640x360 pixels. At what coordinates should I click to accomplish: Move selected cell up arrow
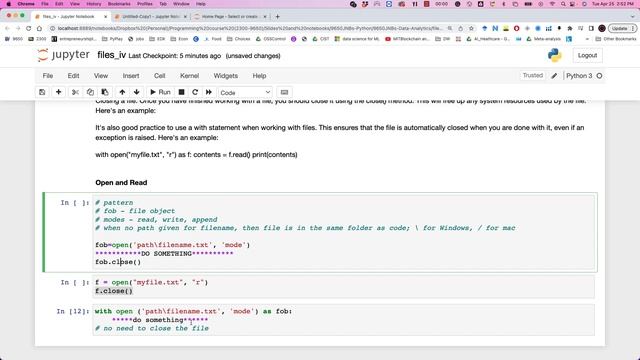(x=122, y=92)
